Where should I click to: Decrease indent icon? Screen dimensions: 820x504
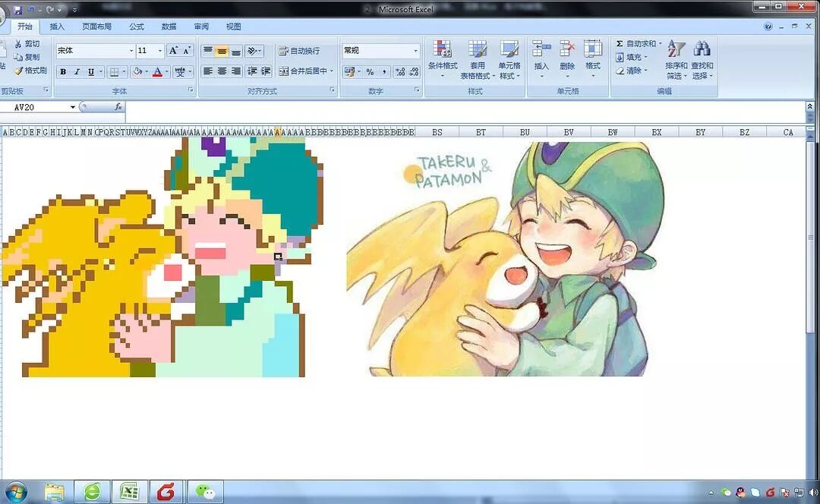(252, 71)
